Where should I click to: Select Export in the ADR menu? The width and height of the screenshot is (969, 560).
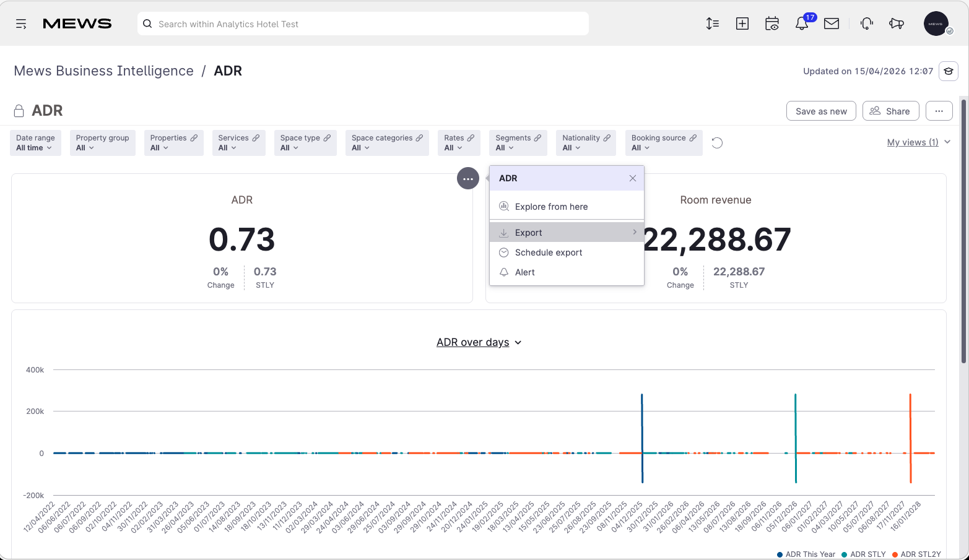pyautogui.click(x=567, y=233)
